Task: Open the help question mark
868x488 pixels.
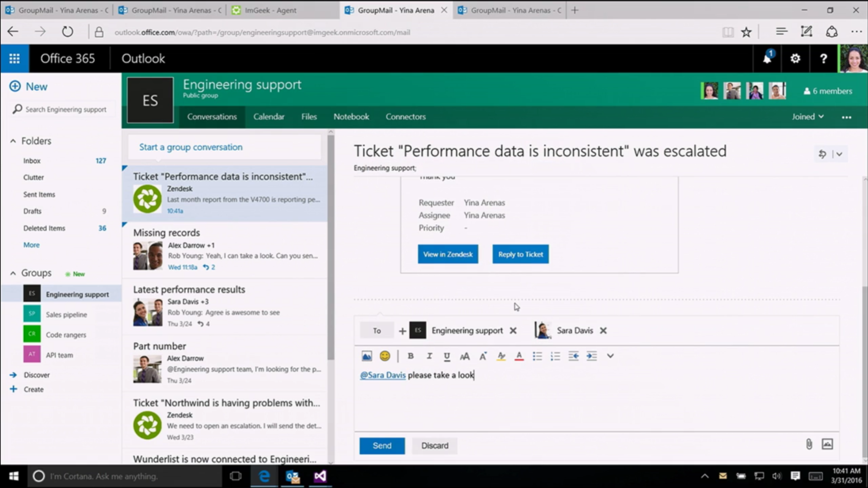Action: pos(823,58)
